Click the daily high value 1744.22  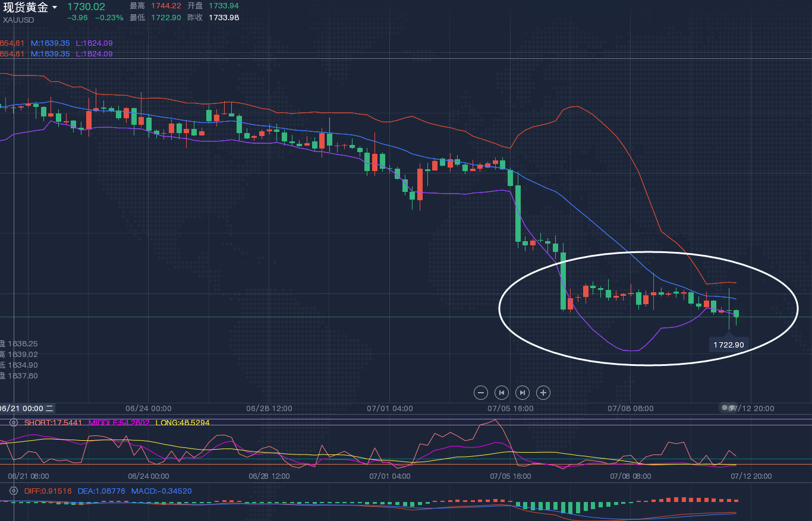(x=165, y=5)
